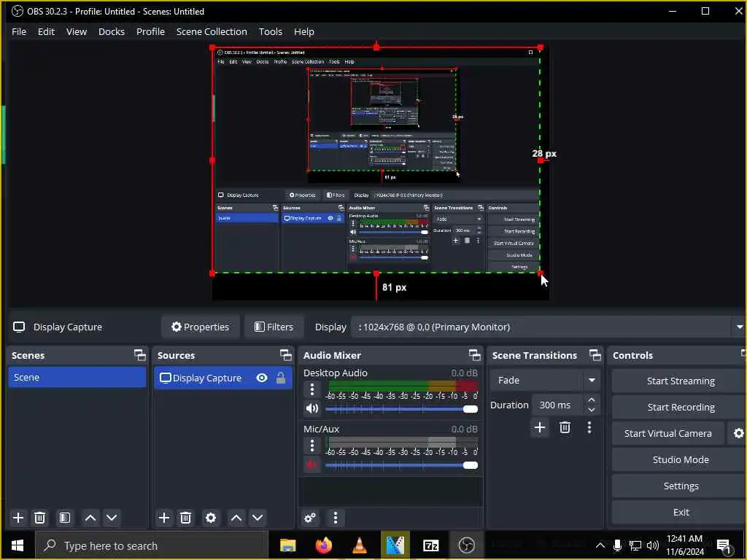Click the 300 ms duration field

557,405
